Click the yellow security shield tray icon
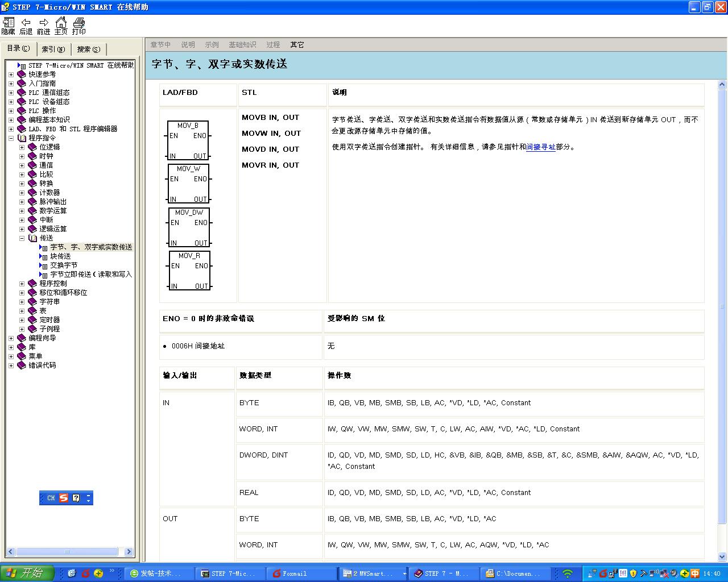 633,573
